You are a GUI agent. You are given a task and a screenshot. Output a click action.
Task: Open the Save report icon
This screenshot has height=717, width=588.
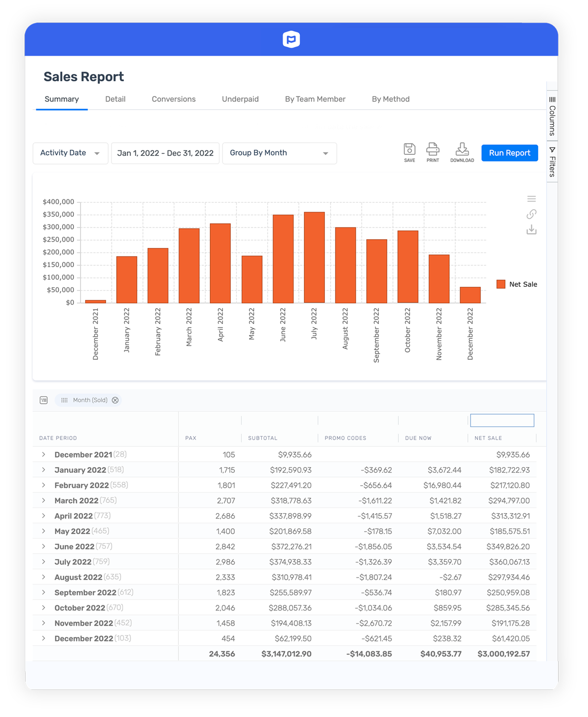pyautogui.click(x=410, y=149)
